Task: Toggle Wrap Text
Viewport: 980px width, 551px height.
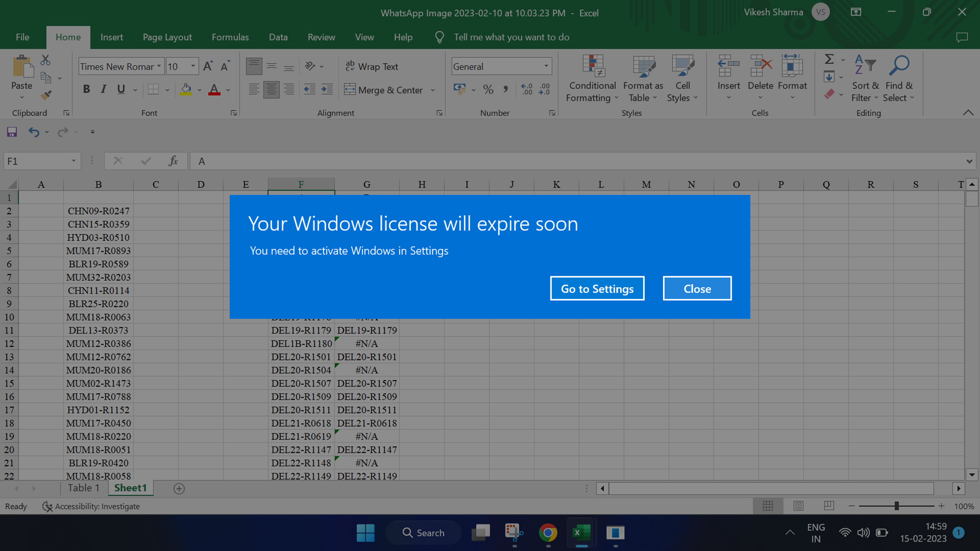Action: (372, 67)
